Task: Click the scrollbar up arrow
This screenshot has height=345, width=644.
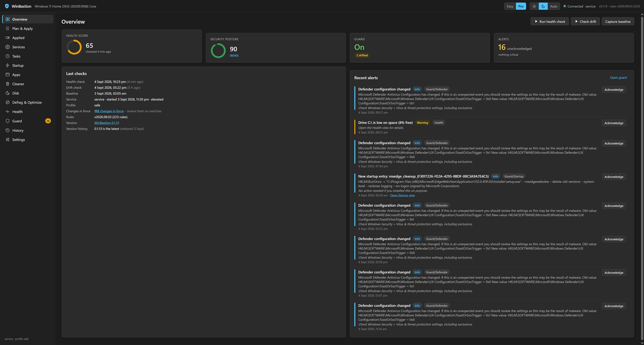Action: (642, 14)
